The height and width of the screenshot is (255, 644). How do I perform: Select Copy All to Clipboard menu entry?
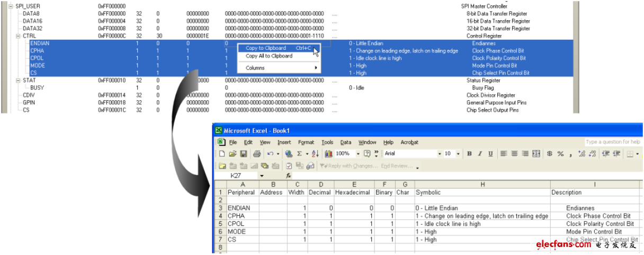pos(269,56)
